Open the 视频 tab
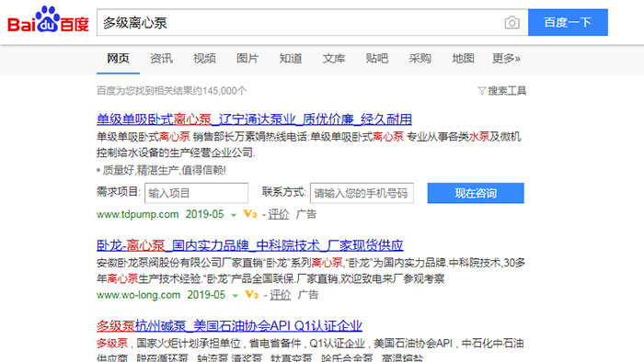Viewport: 644px width, 362px height. click(204, 59)
